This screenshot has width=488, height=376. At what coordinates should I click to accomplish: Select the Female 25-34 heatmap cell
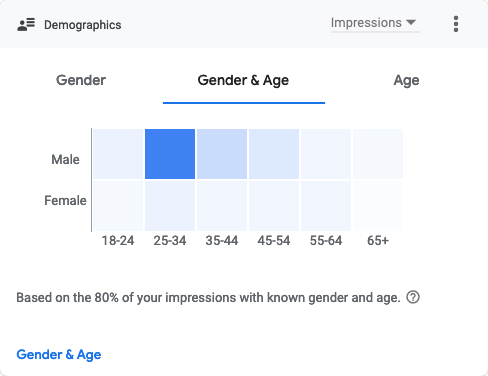point(170,206)
